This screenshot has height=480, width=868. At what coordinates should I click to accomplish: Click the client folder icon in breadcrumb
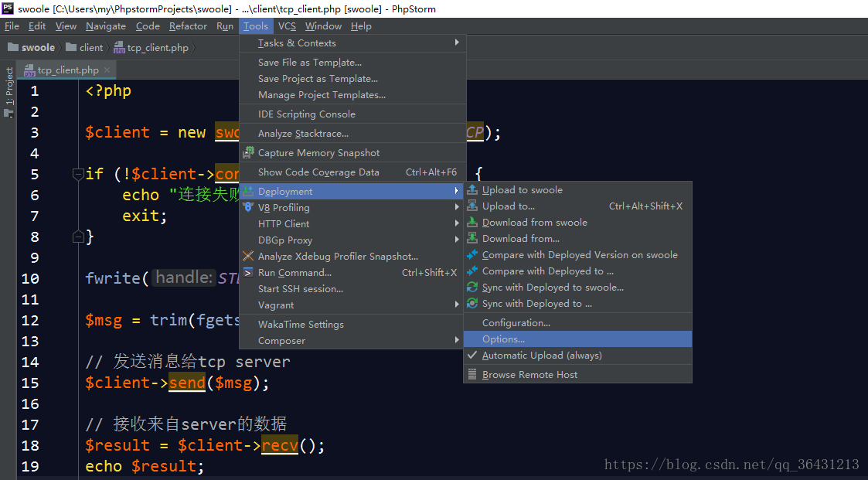point(71,48)
